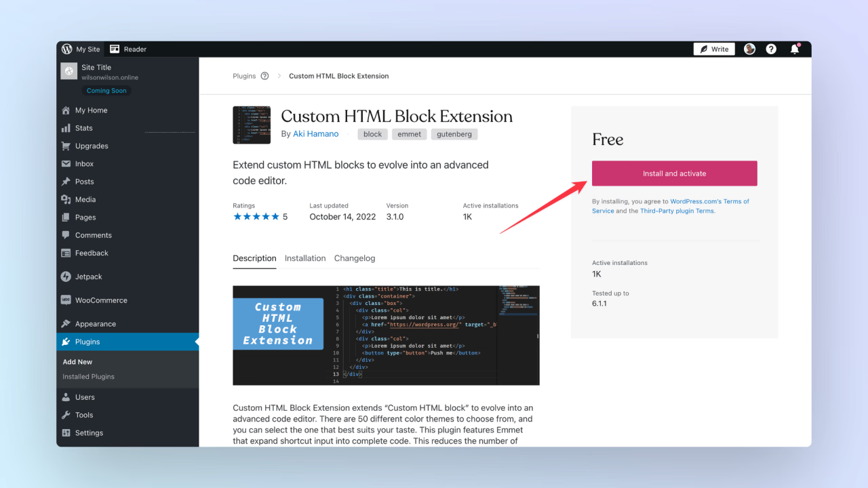
Task: Switch to the Installation tab
Action: coord(305,258)
